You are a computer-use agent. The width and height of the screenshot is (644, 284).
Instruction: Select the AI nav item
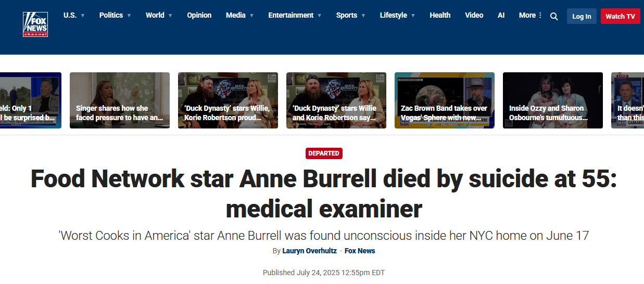point(501,15)
